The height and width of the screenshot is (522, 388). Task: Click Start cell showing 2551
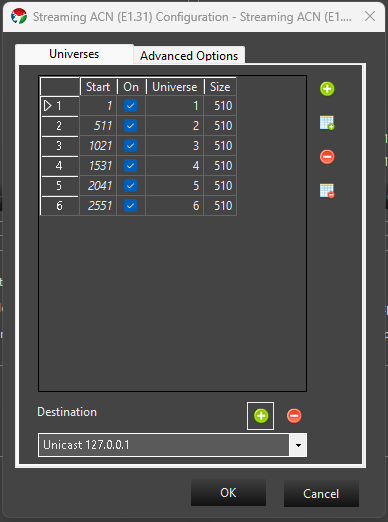(98, 206)
